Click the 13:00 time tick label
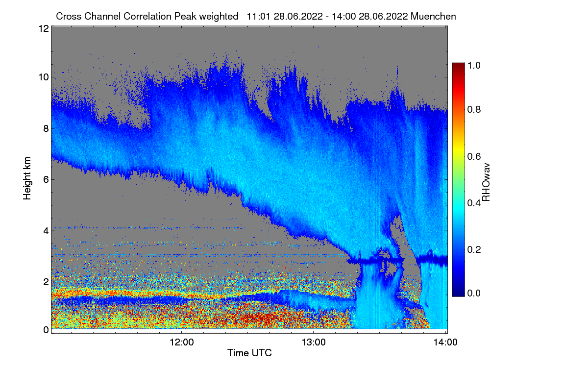The width and height of the screenshot is (588, 392). 314,342
